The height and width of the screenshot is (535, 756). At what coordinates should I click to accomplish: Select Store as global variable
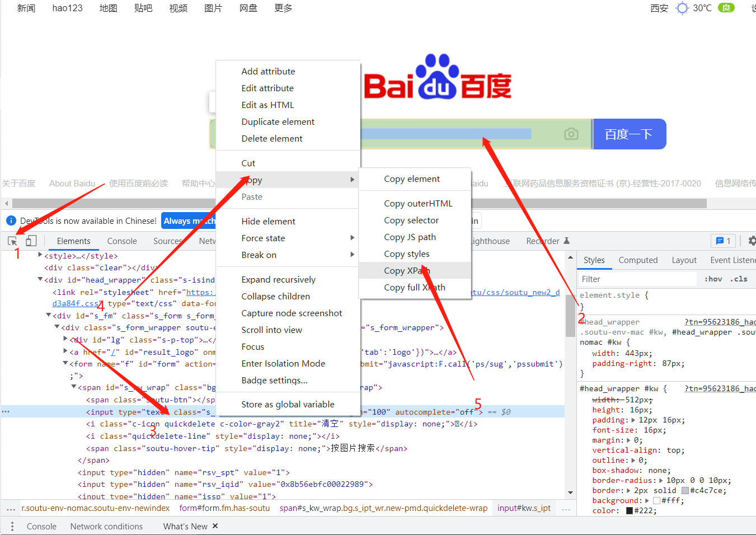pos(288,404)
